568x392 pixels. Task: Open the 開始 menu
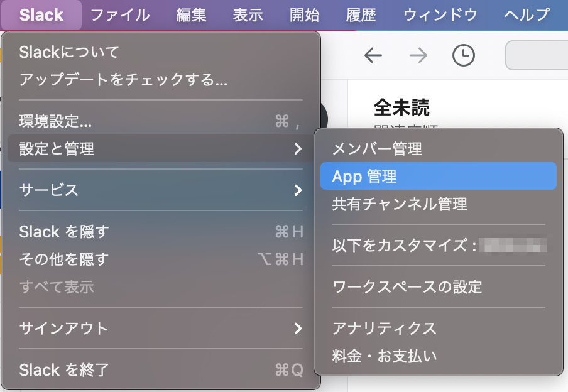304,15
